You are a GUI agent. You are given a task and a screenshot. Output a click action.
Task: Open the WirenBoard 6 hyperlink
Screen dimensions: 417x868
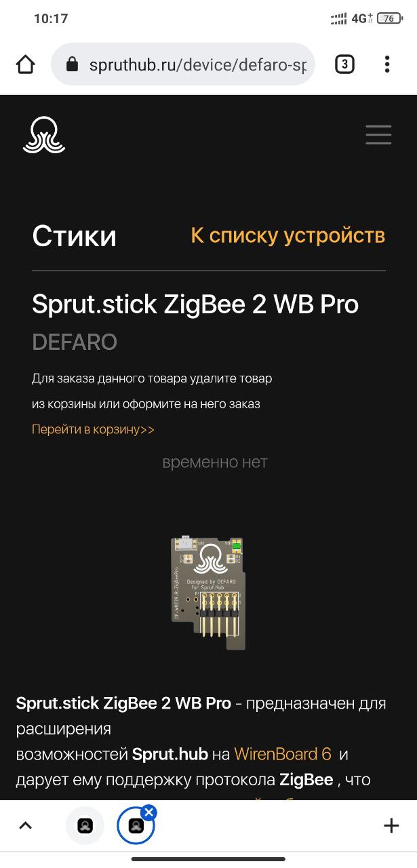[283, 754]
